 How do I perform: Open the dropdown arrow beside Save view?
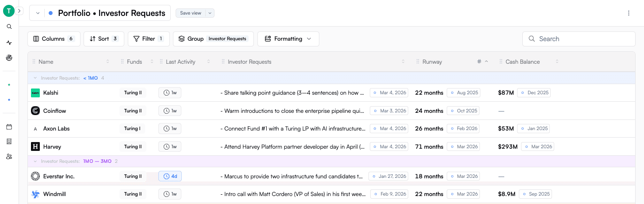[210, 13]
